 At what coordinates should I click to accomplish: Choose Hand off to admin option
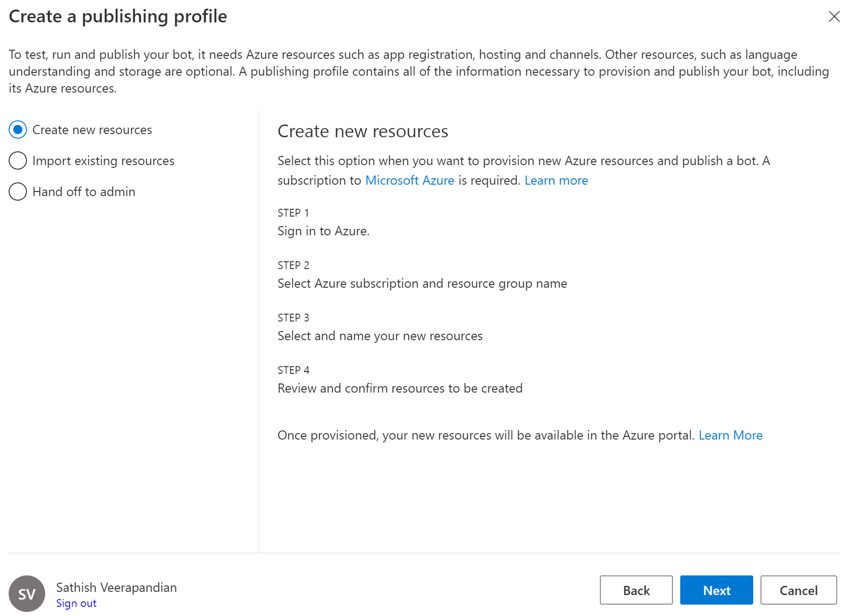tap(18, 192)
